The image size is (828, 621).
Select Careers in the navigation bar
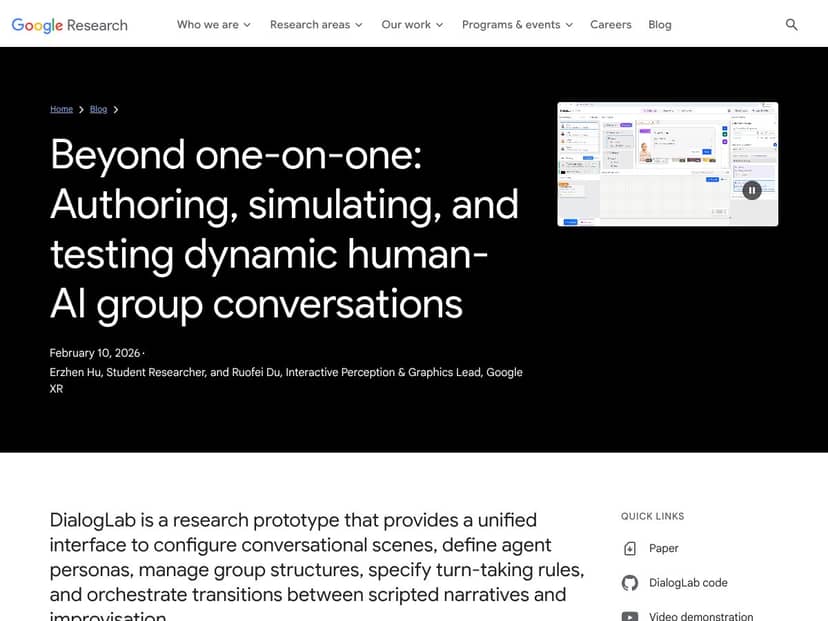point(610,24)
